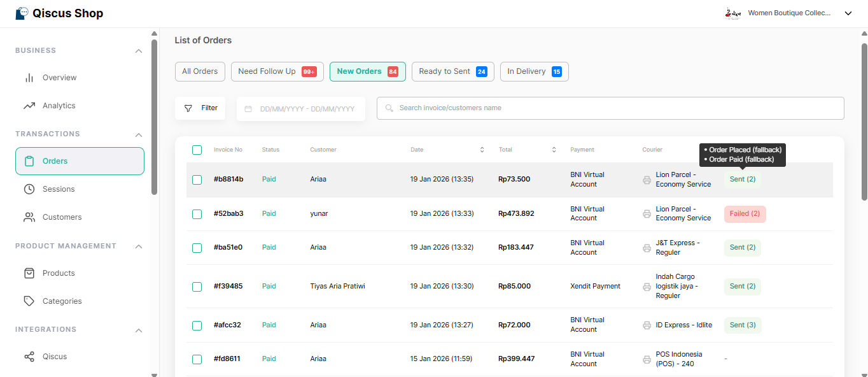Click the Categories tag icon
Viewport: 868px width, 377px height.
pos(29,301)
